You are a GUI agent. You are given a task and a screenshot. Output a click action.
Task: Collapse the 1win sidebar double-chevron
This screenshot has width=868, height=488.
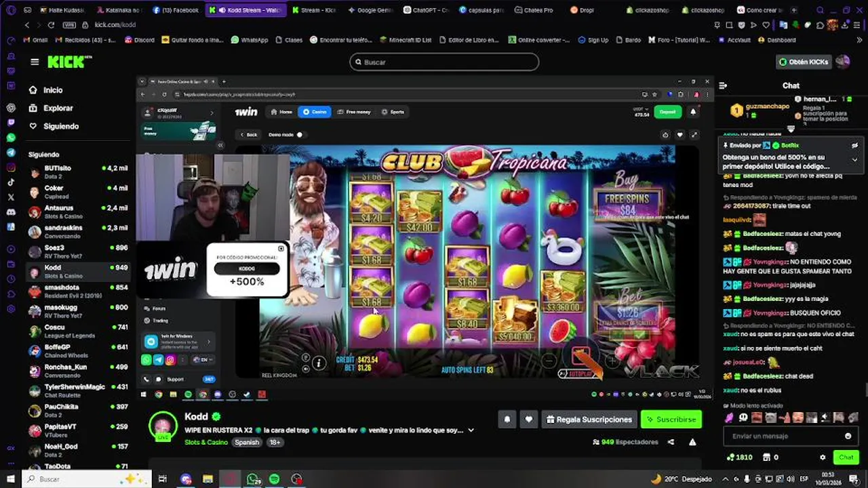pos(220,145)
